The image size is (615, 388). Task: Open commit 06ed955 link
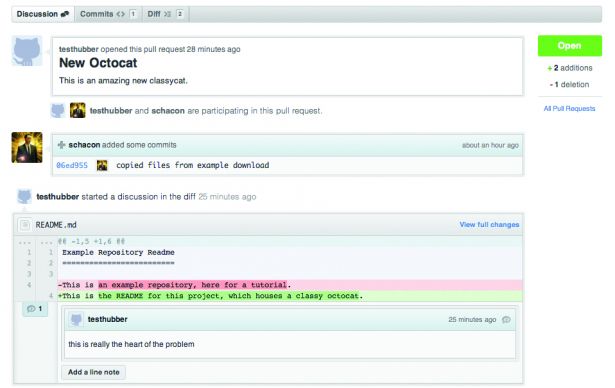tap(72, 165)
